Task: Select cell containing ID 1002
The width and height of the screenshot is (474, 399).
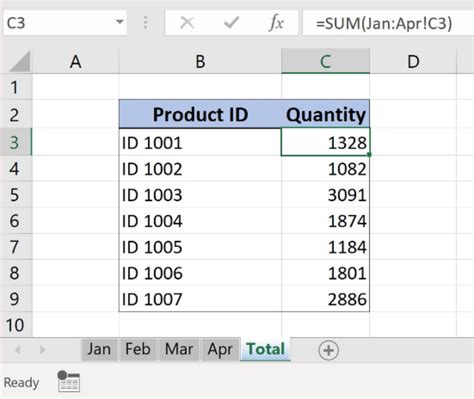Action: point(200,169)
